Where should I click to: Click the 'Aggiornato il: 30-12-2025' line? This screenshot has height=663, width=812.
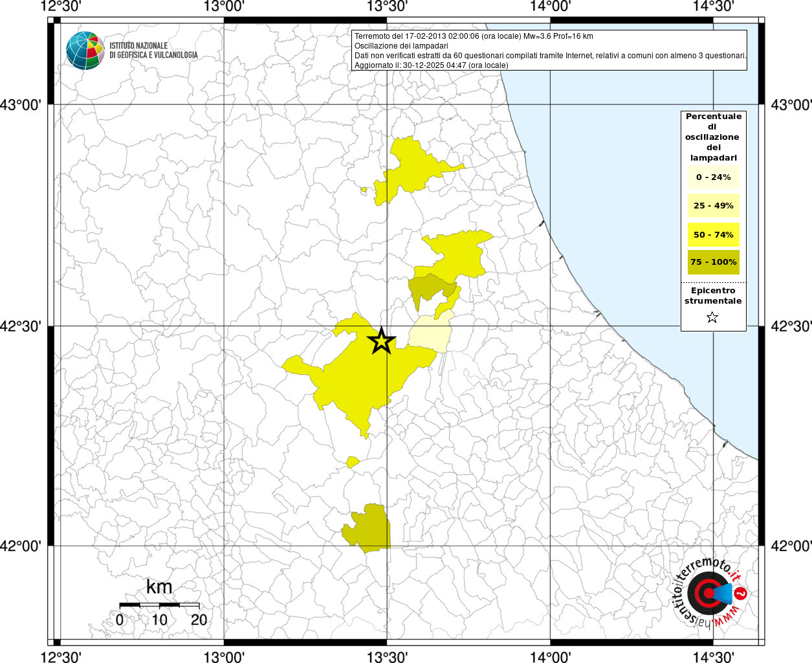click(x=432, y=65)
